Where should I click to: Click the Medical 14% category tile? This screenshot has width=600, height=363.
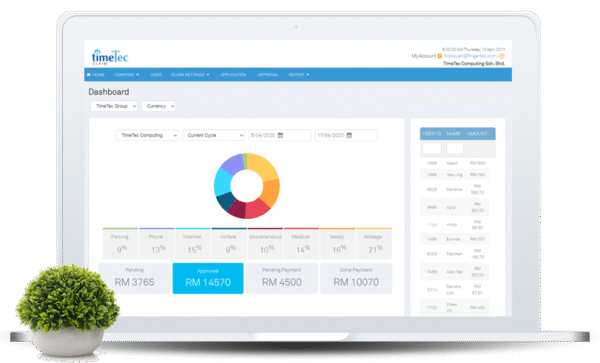[301, 244]
